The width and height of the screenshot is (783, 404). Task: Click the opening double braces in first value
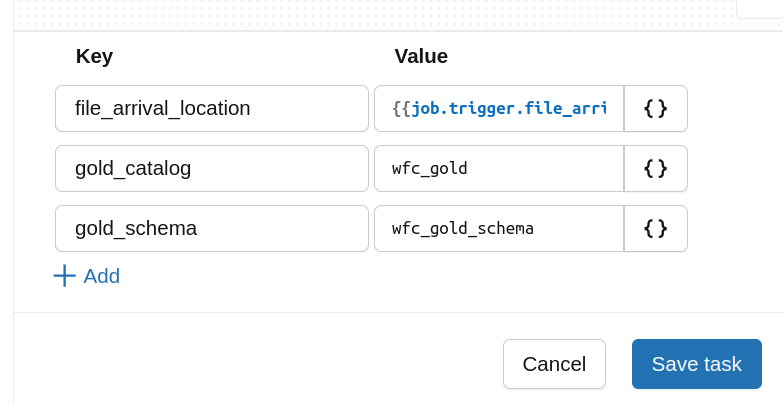(x=401, y=108)
